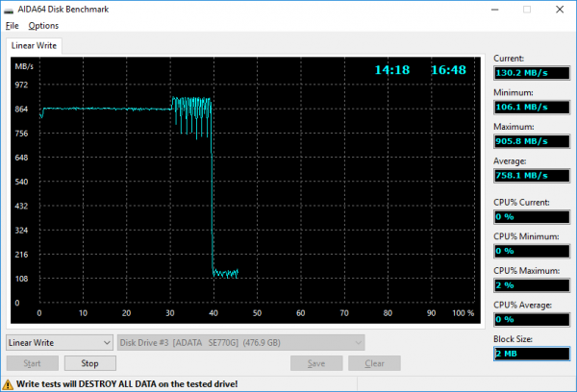Screen dimensions: 577x392
Task: Click the Start button
Action: [x=33, y=363]
